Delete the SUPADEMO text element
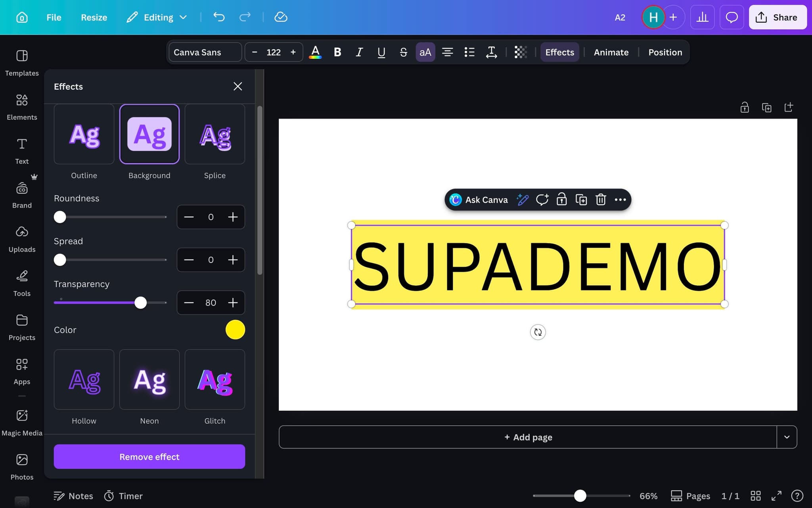 pyautogui.click(x=600, y=200)
